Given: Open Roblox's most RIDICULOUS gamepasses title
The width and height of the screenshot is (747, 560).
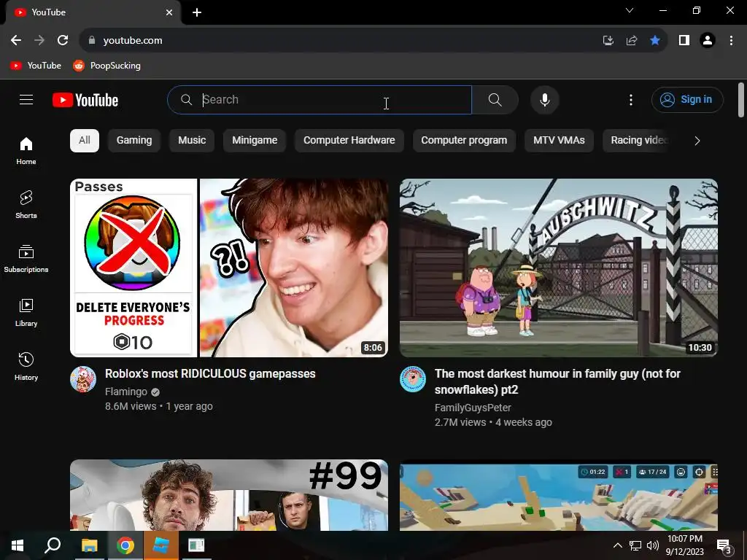Looking at the screenshot, I should pyautogui.click(x=210, y=373).
